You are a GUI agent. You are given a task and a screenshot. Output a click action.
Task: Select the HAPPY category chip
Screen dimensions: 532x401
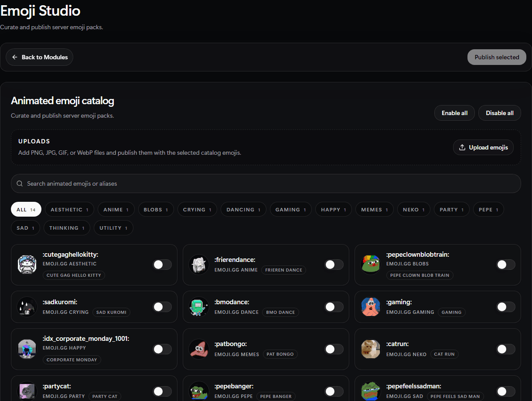point(334,210)
